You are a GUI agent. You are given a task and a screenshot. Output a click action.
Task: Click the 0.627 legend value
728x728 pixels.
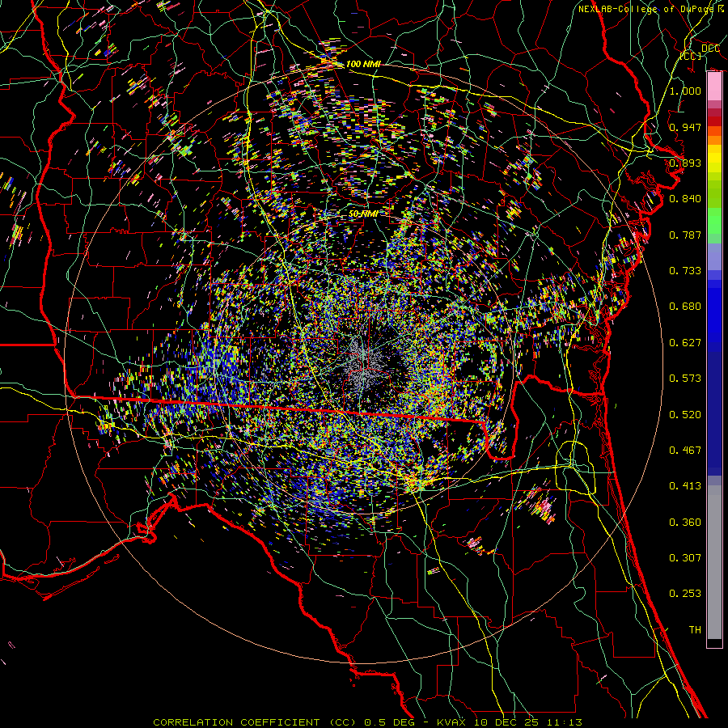[x=685, y=343]
